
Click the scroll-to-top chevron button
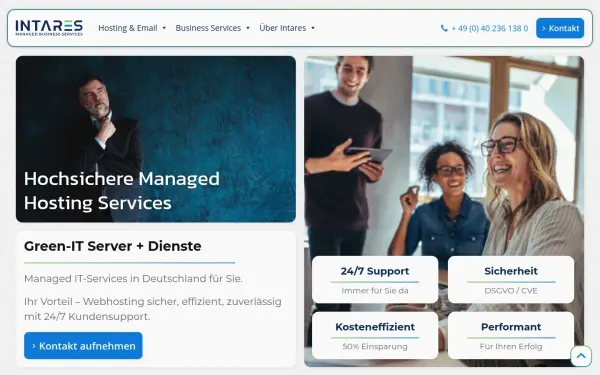[x=581, y=356]
